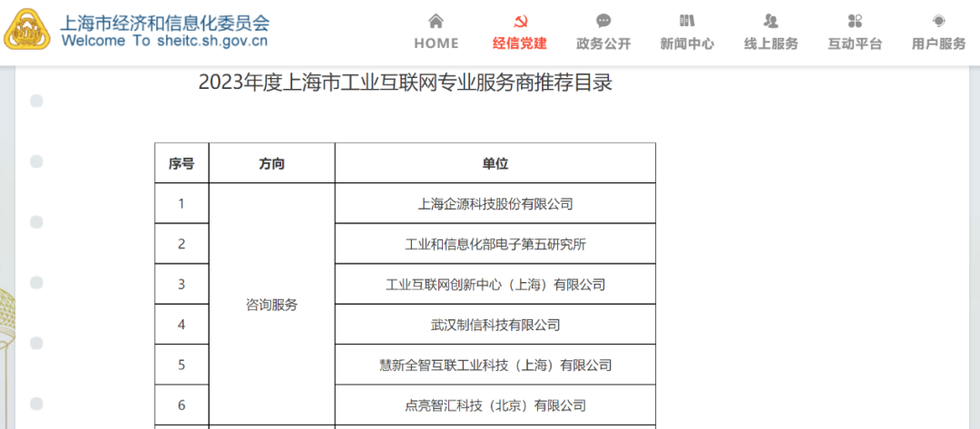
Task: Click the 方向 column header
Action: (272, 163)
